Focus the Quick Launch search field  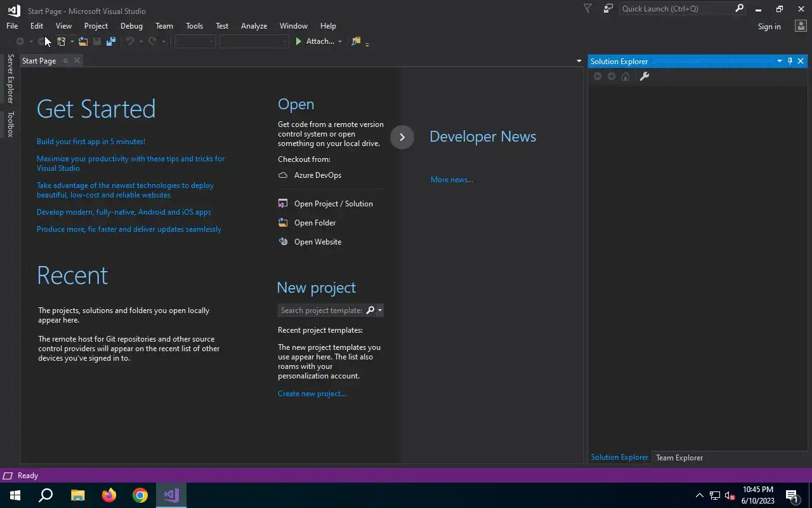[676, 9]
